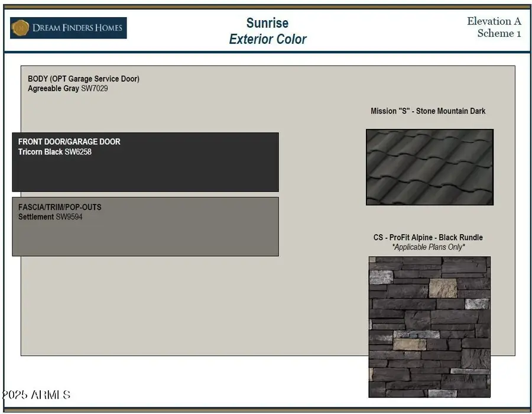This screenshot has width=532, height=414.
Task: Click the Dream Finders Homes logo text
Action: (77, 28)
